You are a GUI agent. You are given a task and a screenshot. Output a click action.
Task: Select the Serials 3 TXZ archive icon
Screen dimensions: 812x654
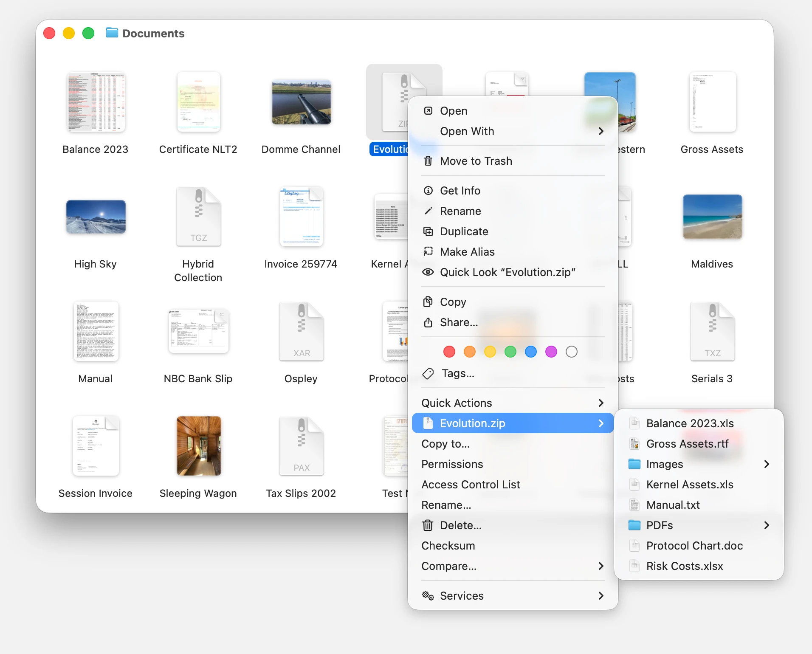[713, 331]
